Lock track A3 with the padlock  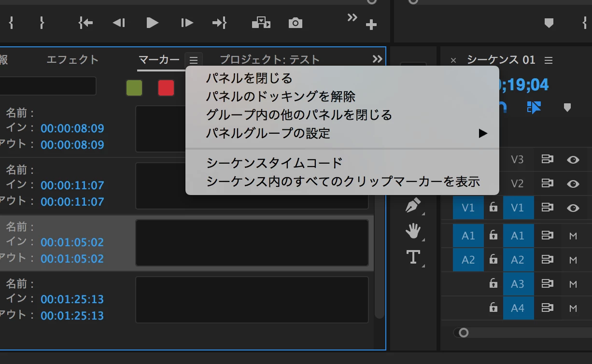(x=493, y=283)
